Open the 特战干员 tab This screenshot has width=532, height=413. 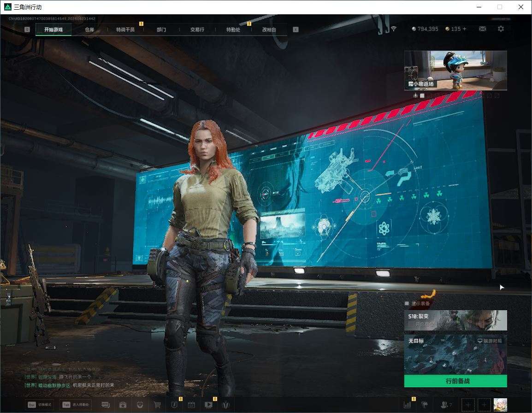(x=125, y=29)
